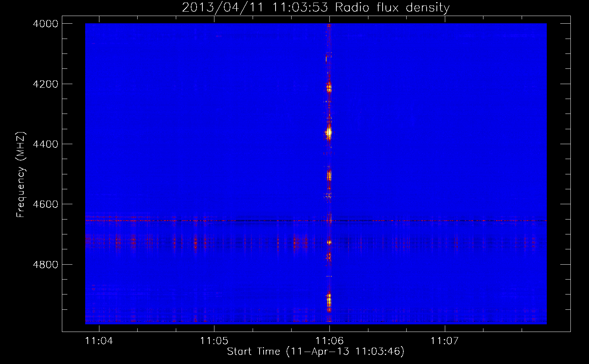This screenshot has height=364, width=589.
Task: Click the 11:04 time tick label
Action: pyautogui.click(x=99, y=341)
